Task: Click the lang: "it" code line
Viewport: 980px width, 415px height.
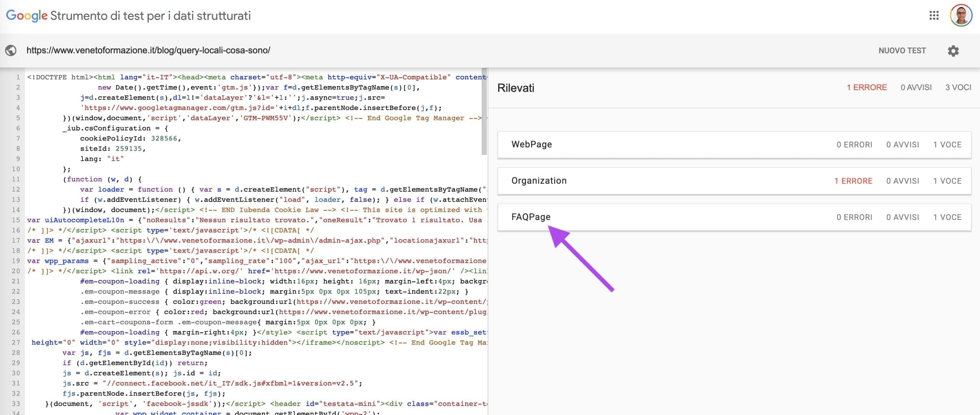Action: pos(102,159)
